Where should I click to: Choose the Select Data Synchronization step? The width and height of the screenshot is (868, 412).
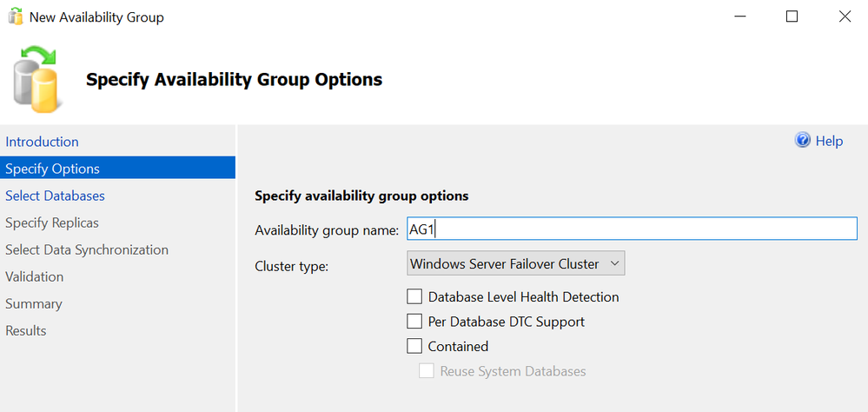[x=87, y=249]
